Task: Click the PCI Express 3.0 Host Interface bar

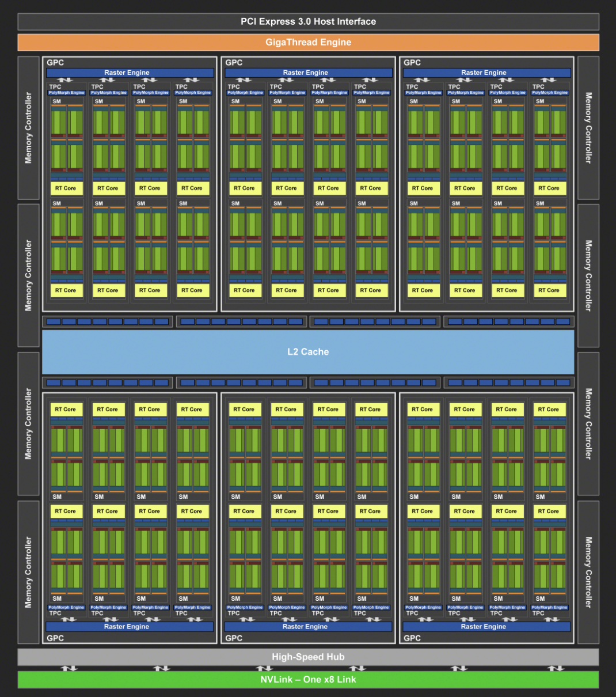Action: point(308,22)
